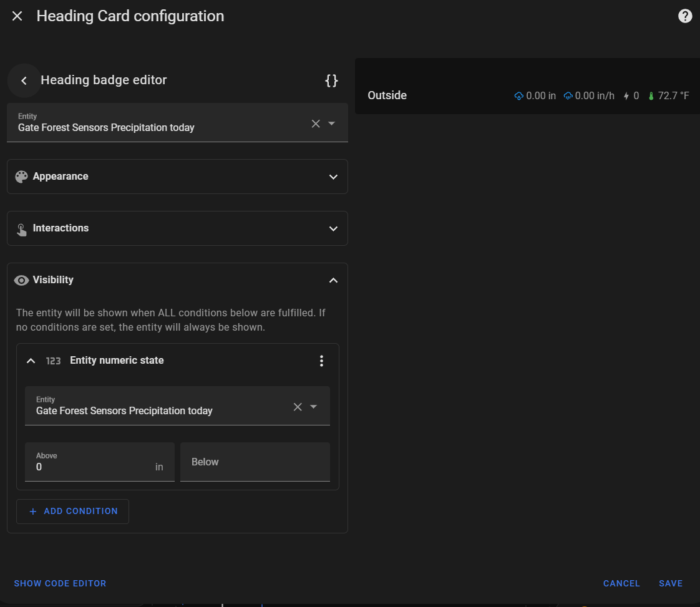Switch to the curly braces code view
Viewport: 700px width, 607px height.
(332, 80)
